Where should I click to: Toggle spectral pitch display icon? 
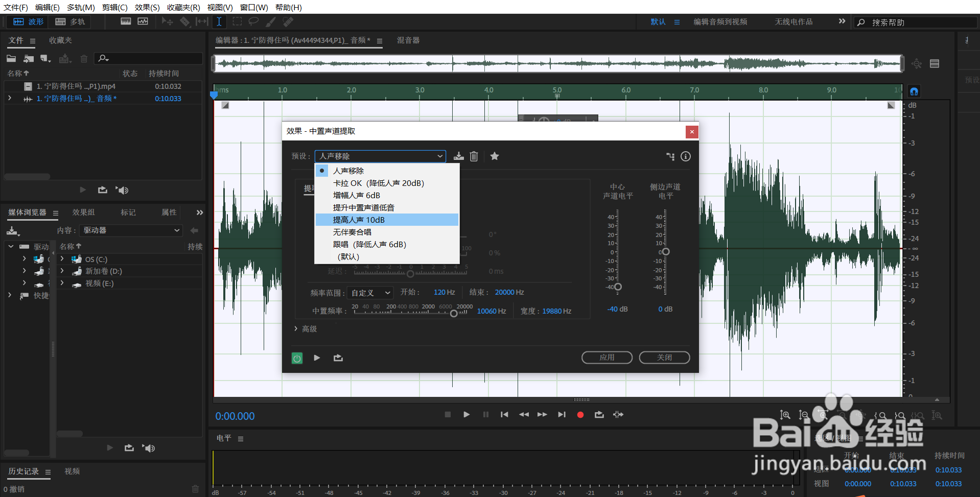coord(143,21)
